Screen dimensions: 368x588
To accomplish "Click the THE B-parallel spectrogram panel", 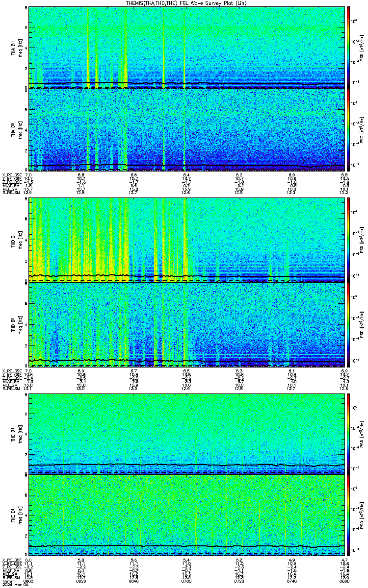I will (x=186, y=514).
